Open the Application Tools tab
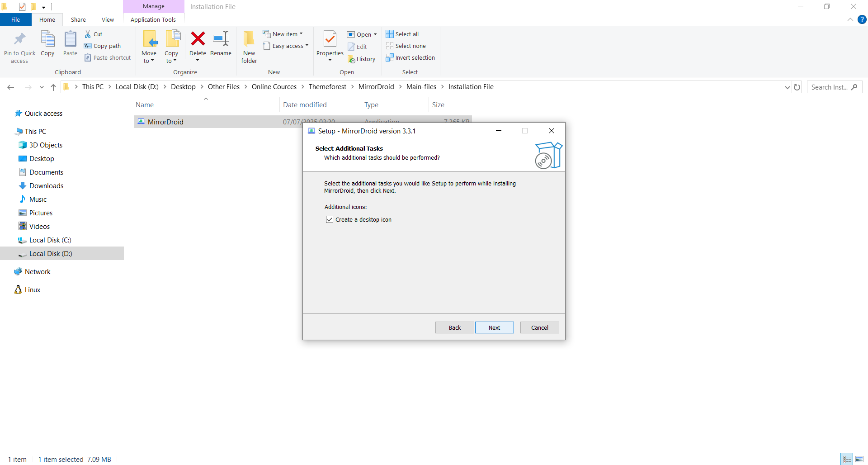 point(153,19)
